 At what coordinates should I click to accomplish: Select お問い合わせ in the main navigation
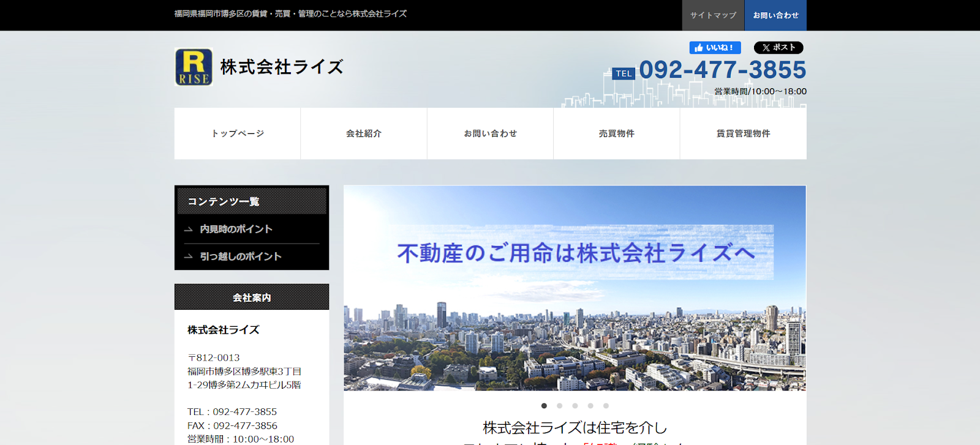[x=490, y=133]
